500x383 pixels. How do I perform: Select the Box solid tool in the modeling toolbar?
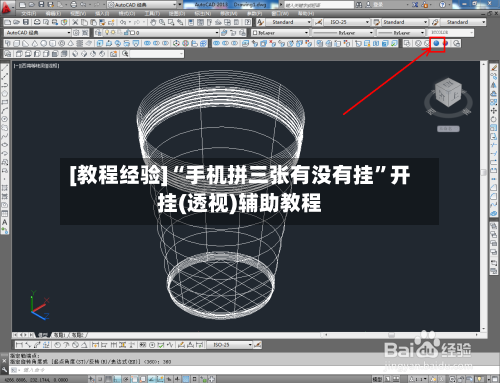tap(17, 43)
